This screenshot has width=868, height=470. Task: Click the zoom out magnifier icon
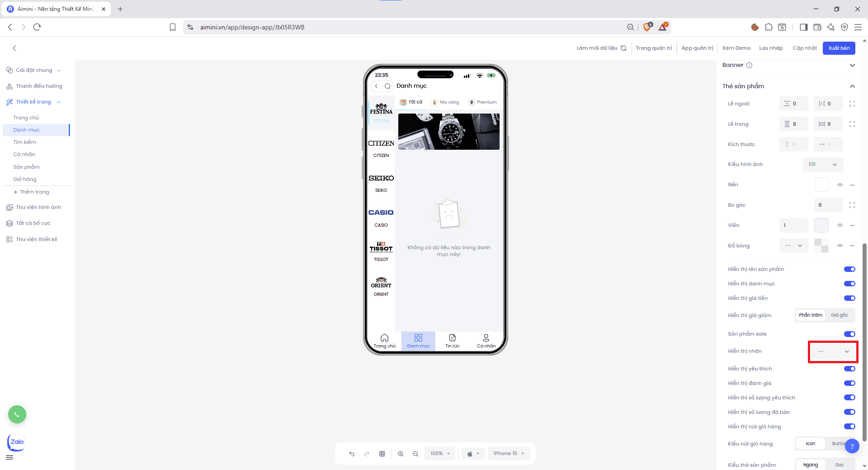click(415, 454)
